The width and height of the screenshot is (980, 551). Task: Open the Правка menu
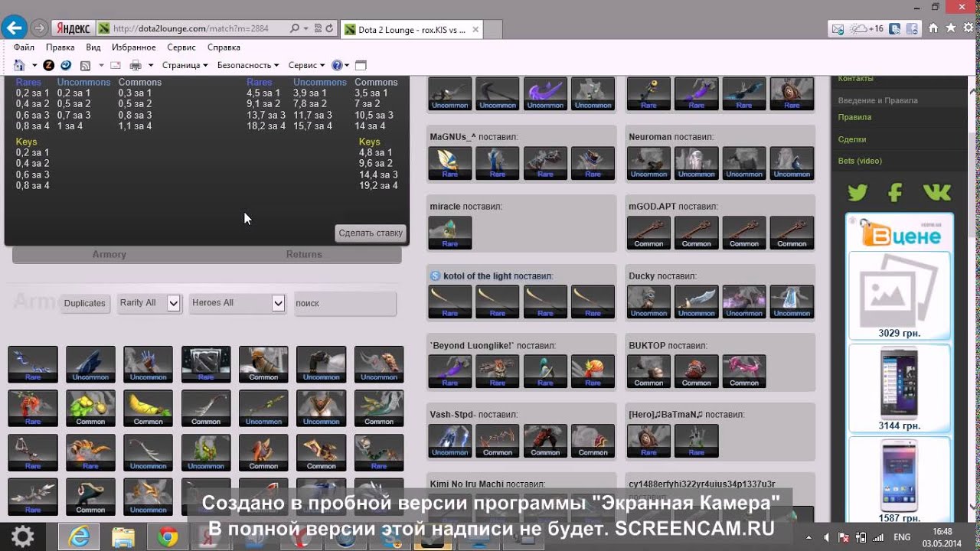60,47
